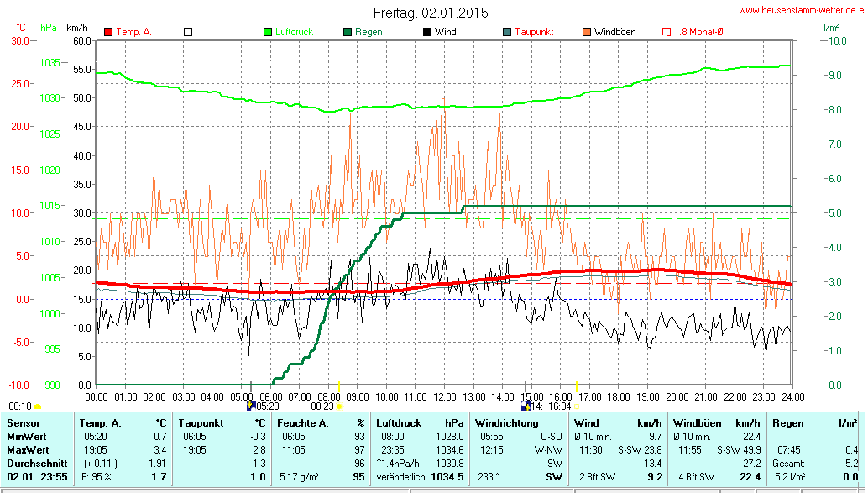Screen dimensions: 868x493
Task: Click the sunset sun icon after 16:34
Action: pos(578,406)
